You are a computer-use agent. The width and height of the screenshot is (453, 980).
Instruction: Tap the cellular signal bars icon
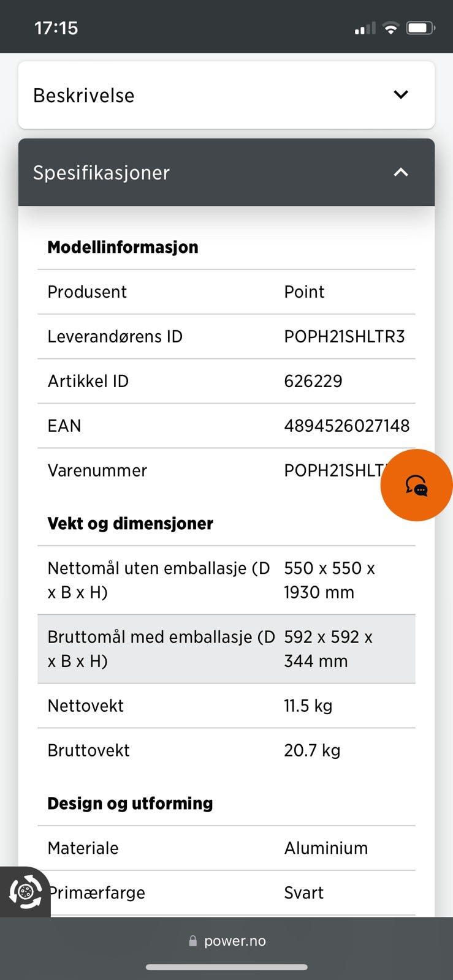tap(365, 28)
